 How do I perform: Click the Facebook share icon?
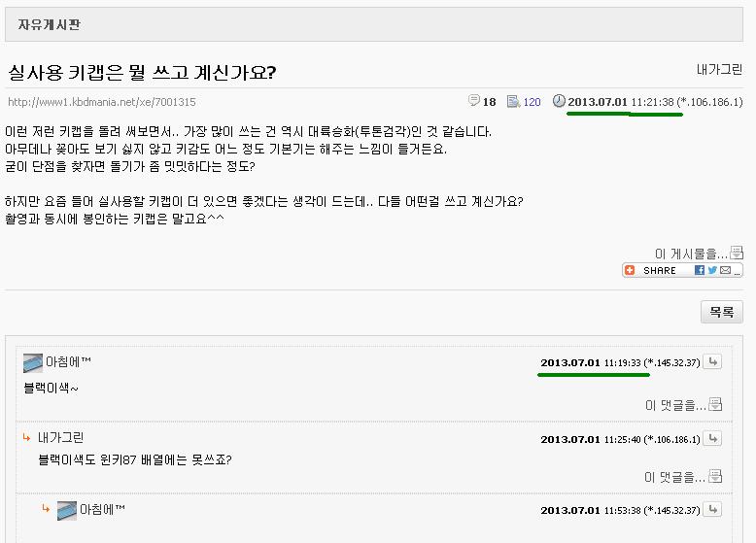[x=699, y=270]
